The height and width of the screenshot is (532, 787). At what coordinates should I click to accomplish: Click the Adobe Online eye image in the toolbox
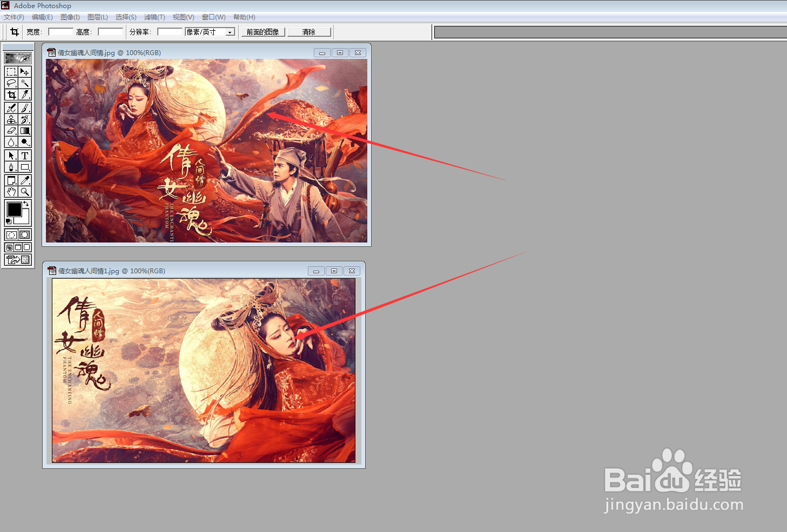[18, 58]
